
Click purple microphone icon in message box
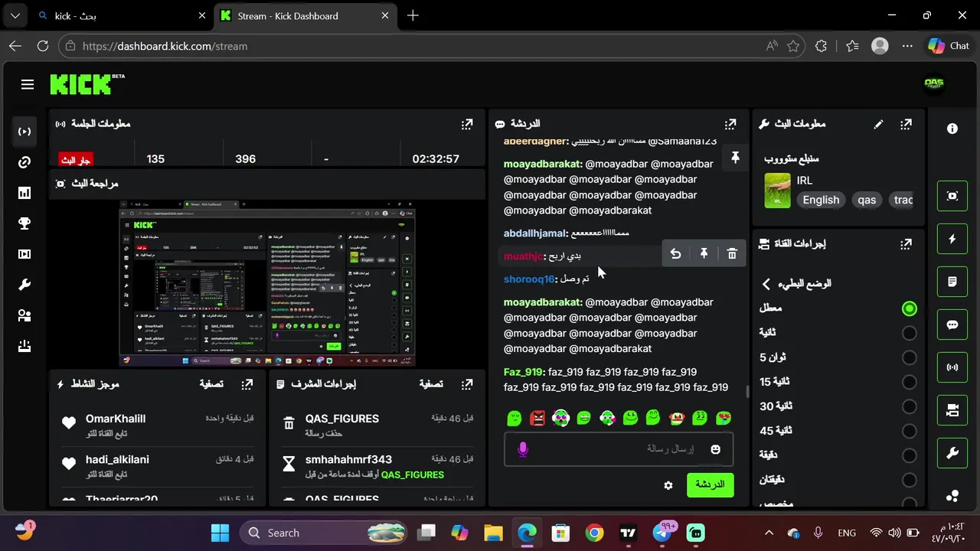tap(523, 449)
